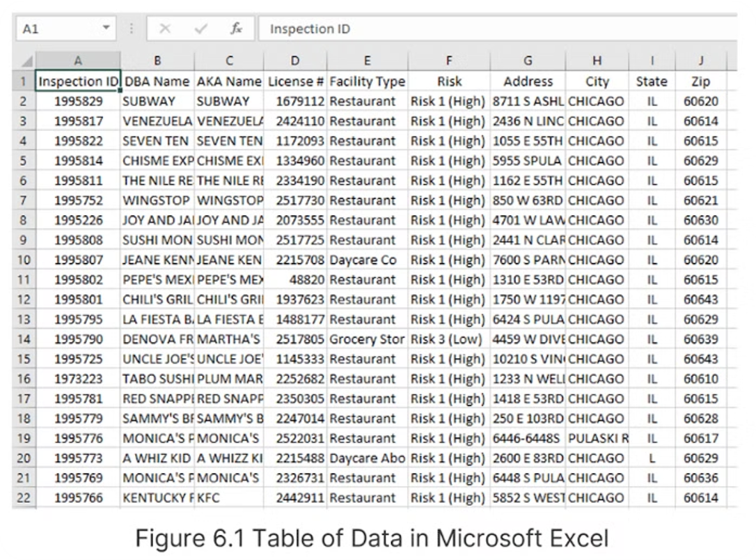Select column G header

click(528, 61)
